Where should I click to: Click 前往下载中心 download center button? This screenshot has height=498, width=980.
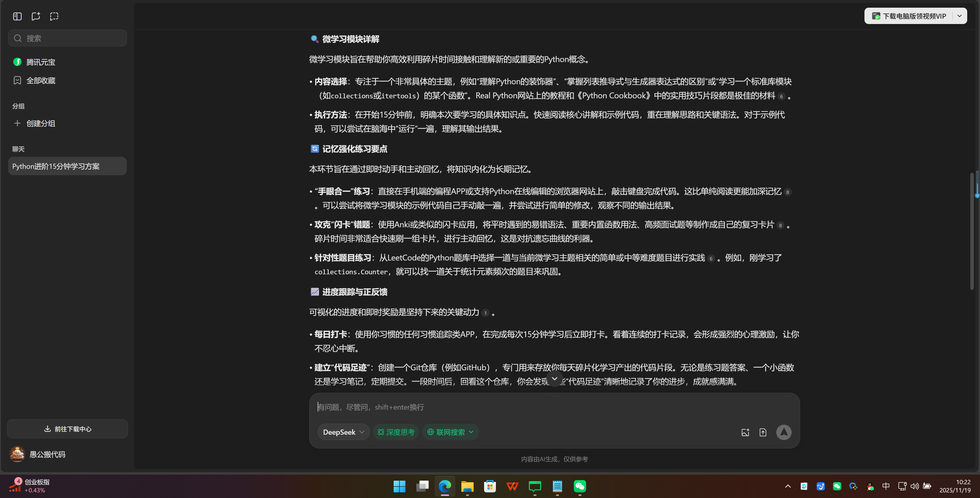pos(67,429)
